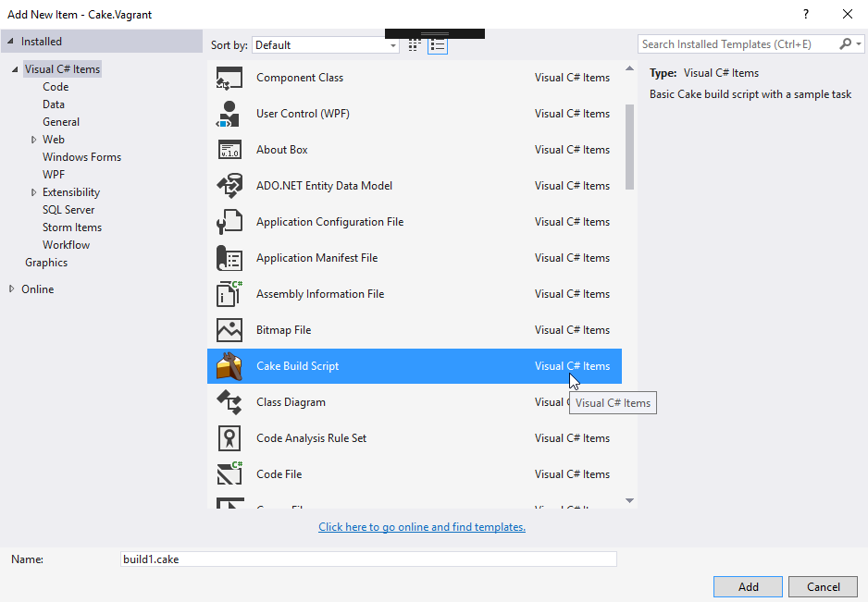The width and height of the screenshot is (868, 602).
Task: Select the General category
Action: point(61,122)
